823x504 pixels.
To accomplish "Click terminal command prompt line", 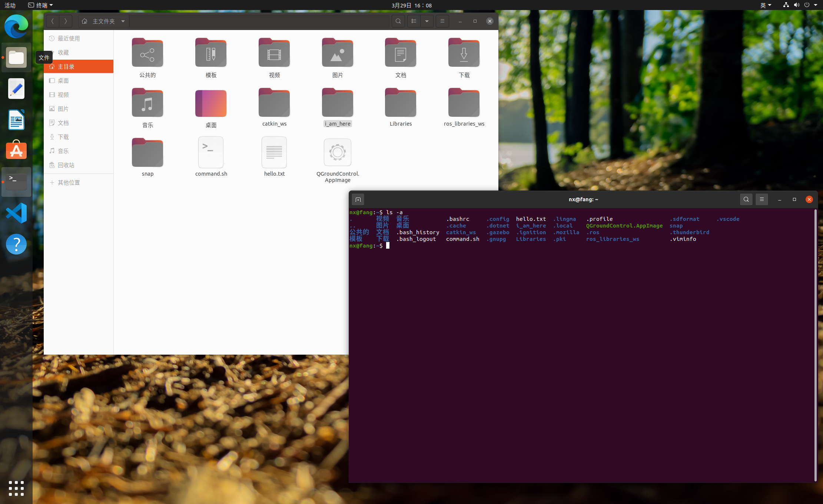I will [x=369, y=246].
